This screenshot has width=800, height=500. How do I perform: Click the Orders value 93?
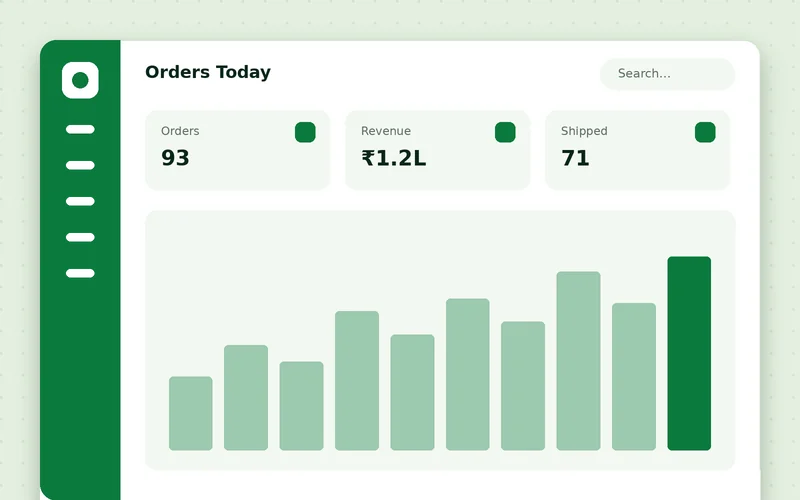(x=175, y=158)
